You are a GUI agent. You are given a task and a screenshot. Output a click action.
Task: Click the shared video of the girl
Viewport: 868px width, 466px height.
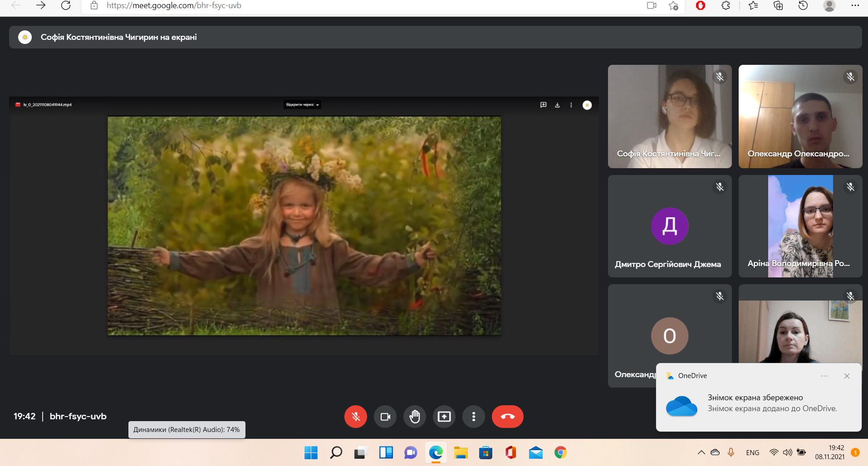click(x=304, y=226)
